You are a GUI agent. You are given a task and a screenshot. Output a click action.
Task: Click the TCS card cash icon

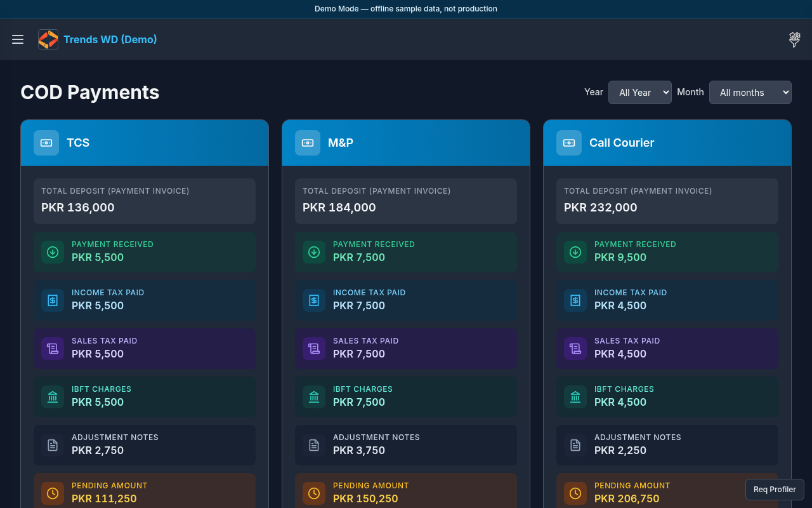(46, 143)
